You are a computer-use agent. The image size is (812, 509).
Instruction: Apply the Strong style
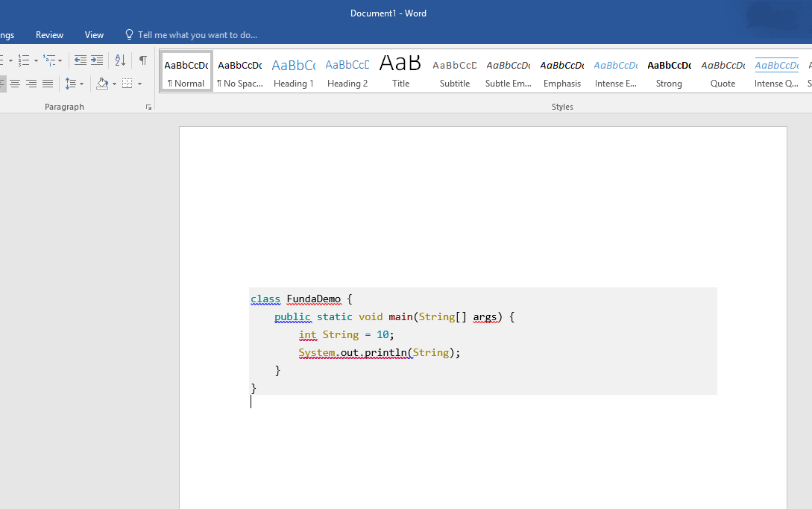(669, 72)
